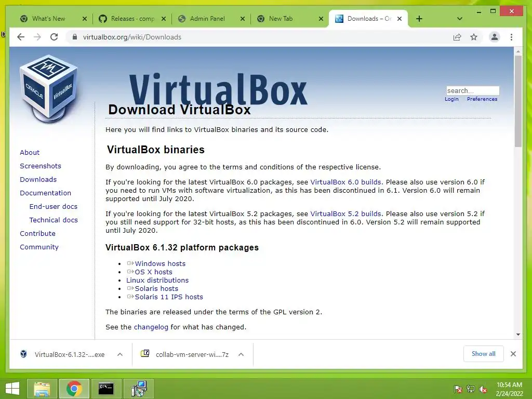Click the address bar URL

point(132,37)
